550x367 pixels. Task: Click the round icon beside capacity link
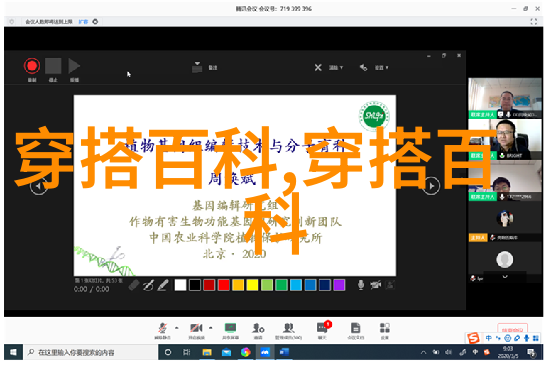(x=95, y=21)
